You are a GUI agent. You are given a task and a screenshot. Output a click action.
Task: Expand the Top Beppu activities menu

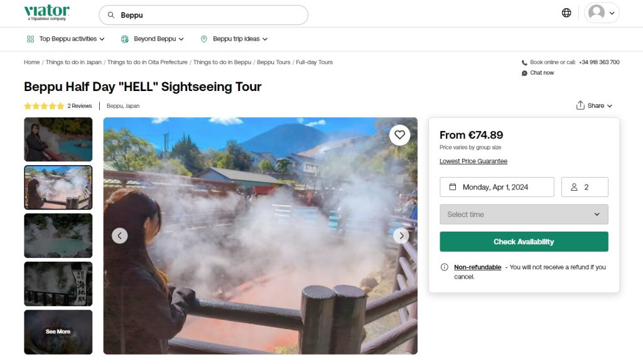[x=65, y=39]
